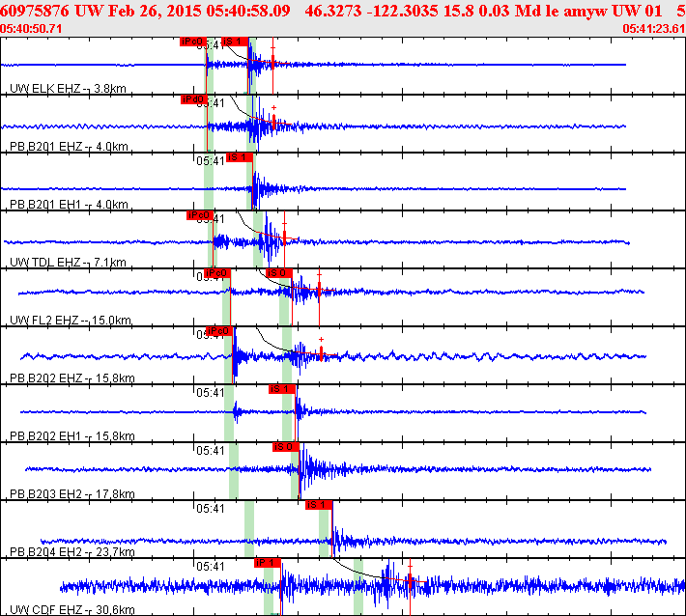The width and height of the screenshot is (686, 616).
Task: Click the 'PB B202 EH1 -- 15.8km' station label
Action: coord(72,436)
